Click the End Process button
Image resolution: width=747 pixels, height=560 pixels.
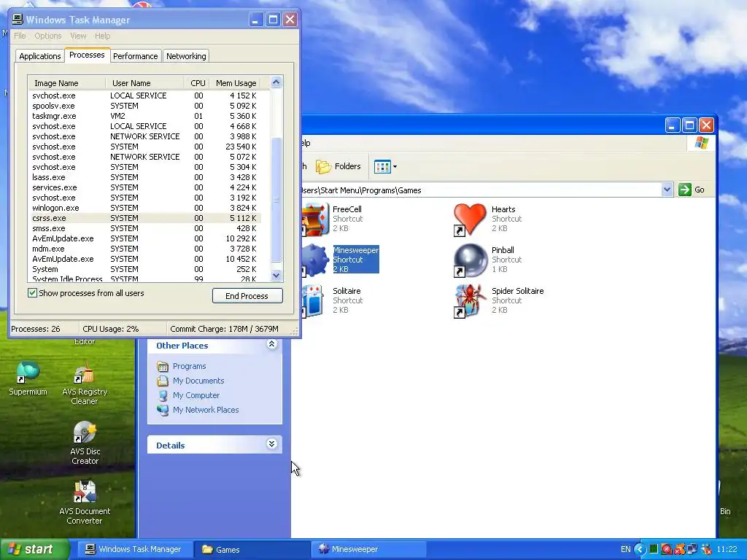pos(247,296)
